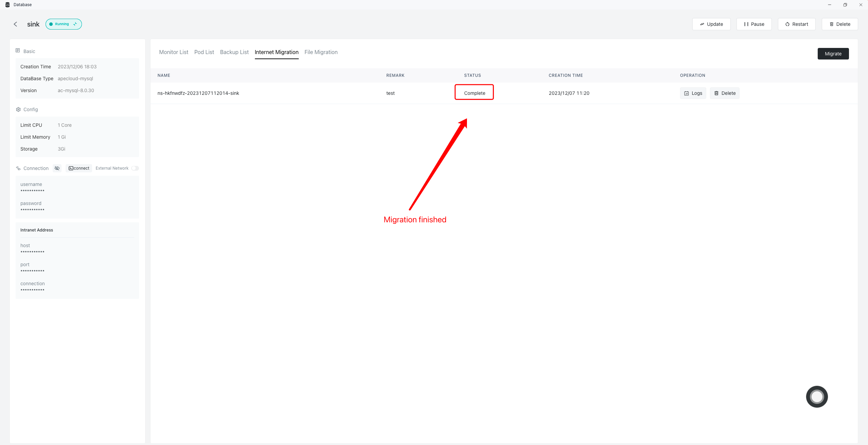Open the Pod List tab
This screenshot has height=445, width=868.
click(x=204, y=52)
